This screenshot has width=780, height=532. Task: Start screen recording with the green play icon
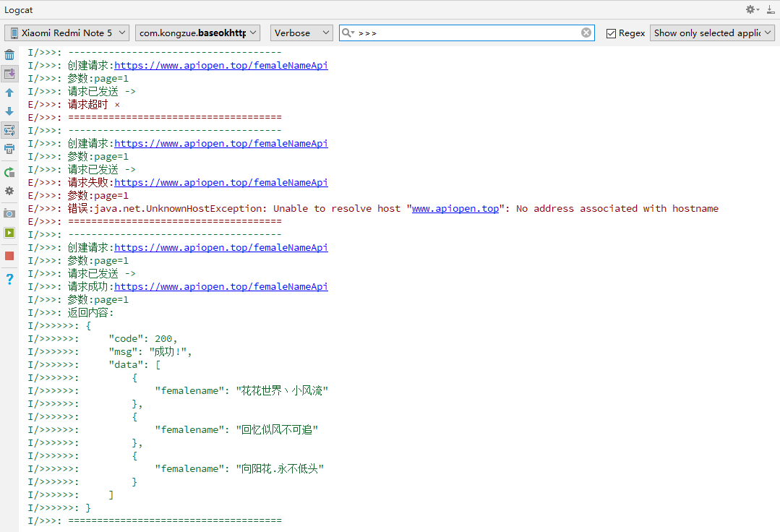pyautogui.click(x=9, y=233)
